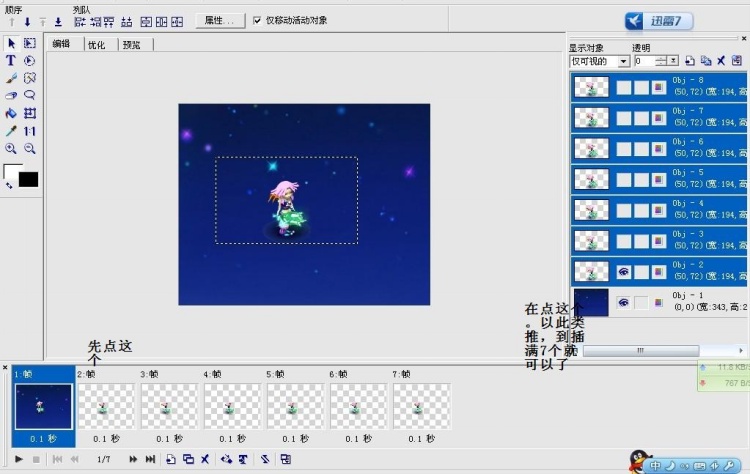Viewport: 750px width, 474px height.
Task: Switch to the 优化 tab
Action: [97, 44]
